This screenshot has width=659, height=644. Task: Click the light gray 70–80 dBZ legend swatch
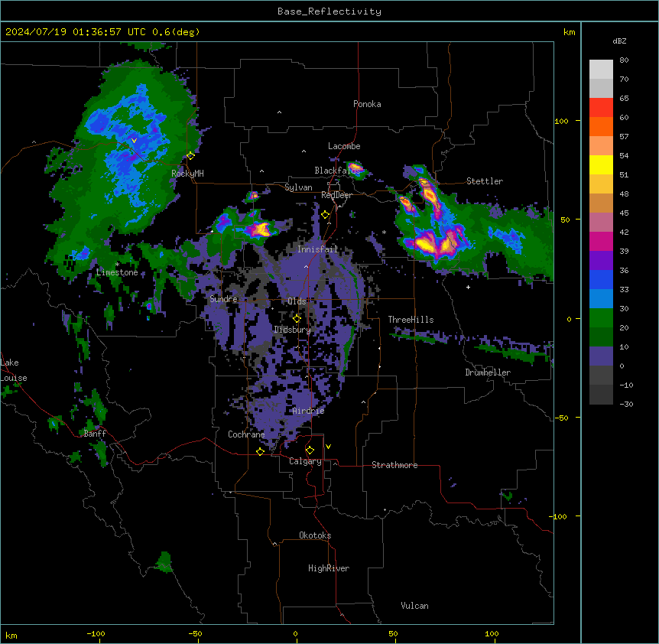point(601,70)
